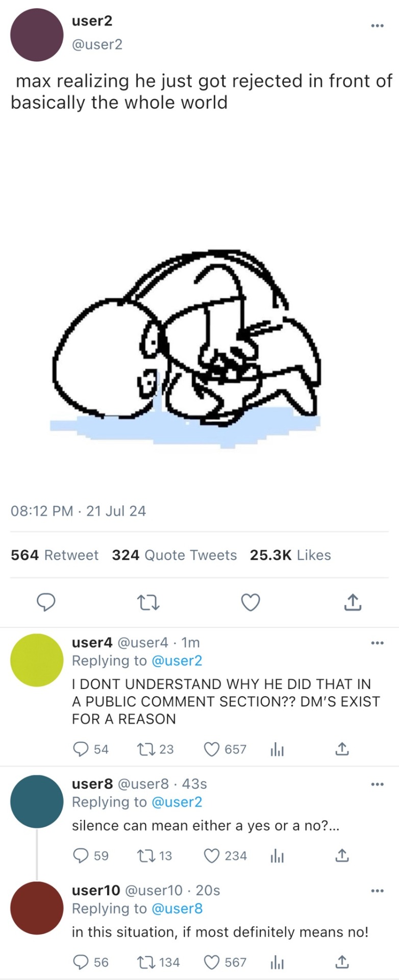
Task: Share user10's reply using share icon
Action: click(342, 962)
